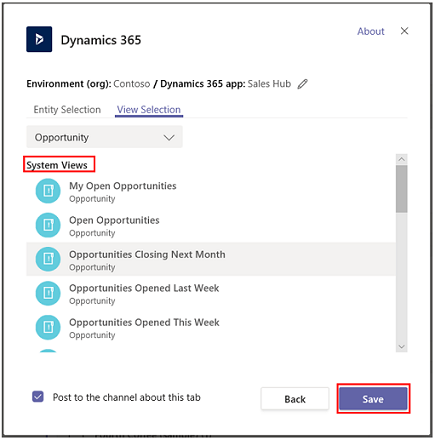Click the pencil edit icon beside Sales Hub

tap(303, 84)
